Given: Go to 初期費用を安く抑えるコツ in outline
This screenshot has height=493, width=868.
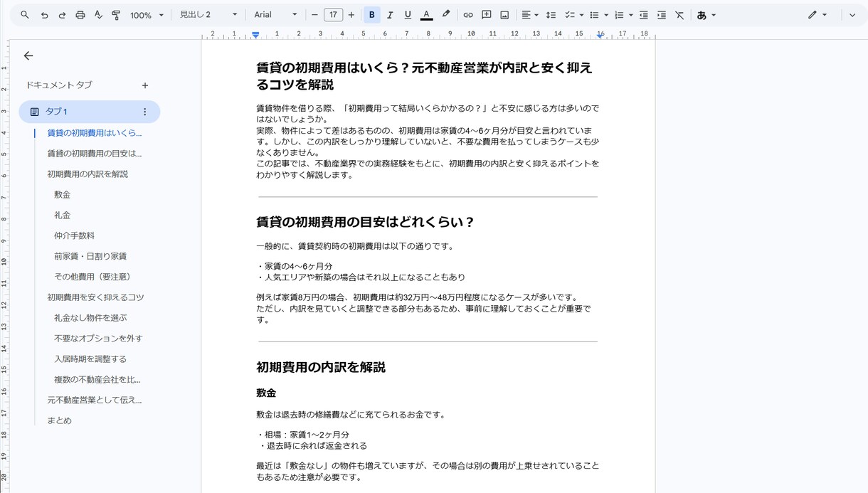Looking at the screenshot, I should pos(95,297).
